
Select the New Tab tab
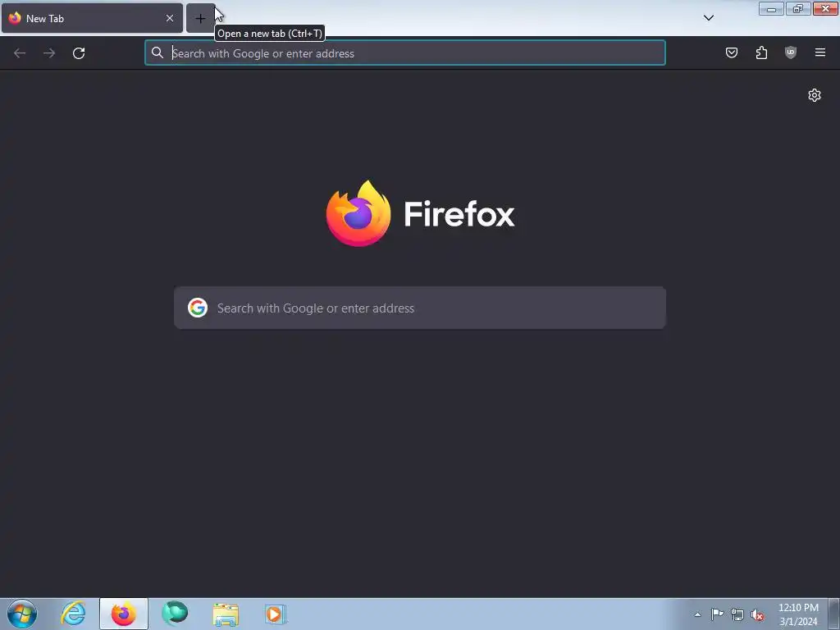[x=92, y=18]
